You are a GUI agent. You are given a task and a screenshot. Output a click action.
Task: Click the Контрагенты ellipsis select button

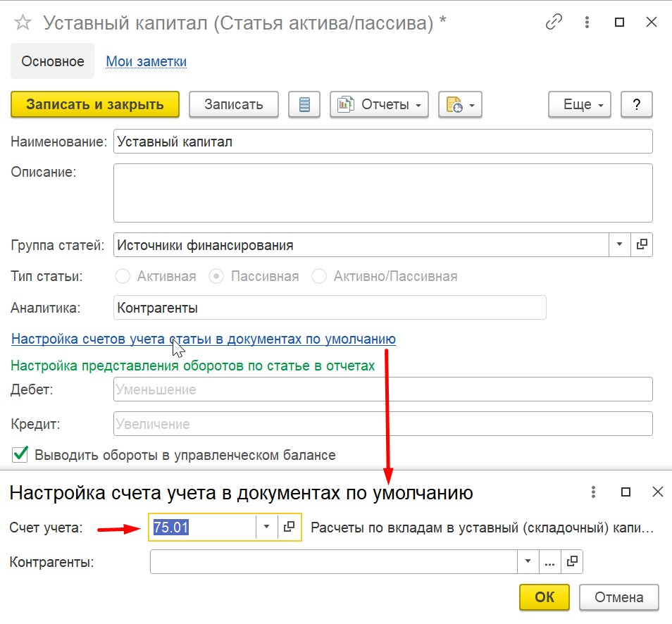tap(550, 561)
